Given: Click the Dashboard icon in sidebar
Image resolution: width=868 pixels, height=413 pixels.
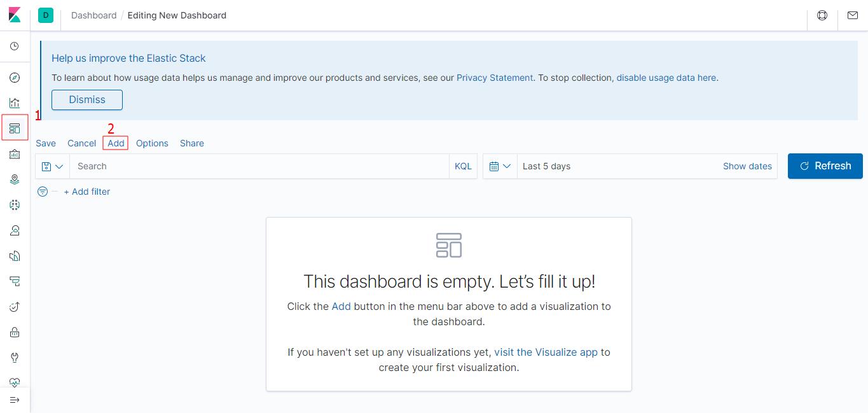Looking at the screenshot, I should click(15, 129).
